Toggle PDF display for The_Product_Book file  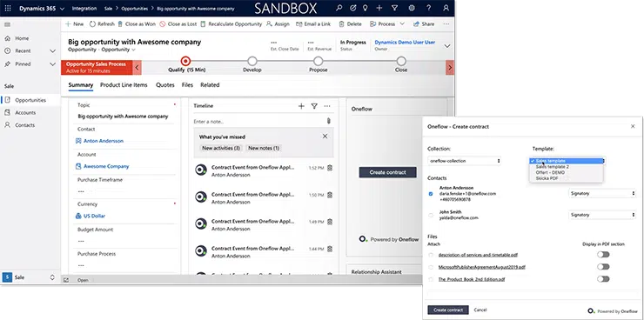click(x=603, y=279)
